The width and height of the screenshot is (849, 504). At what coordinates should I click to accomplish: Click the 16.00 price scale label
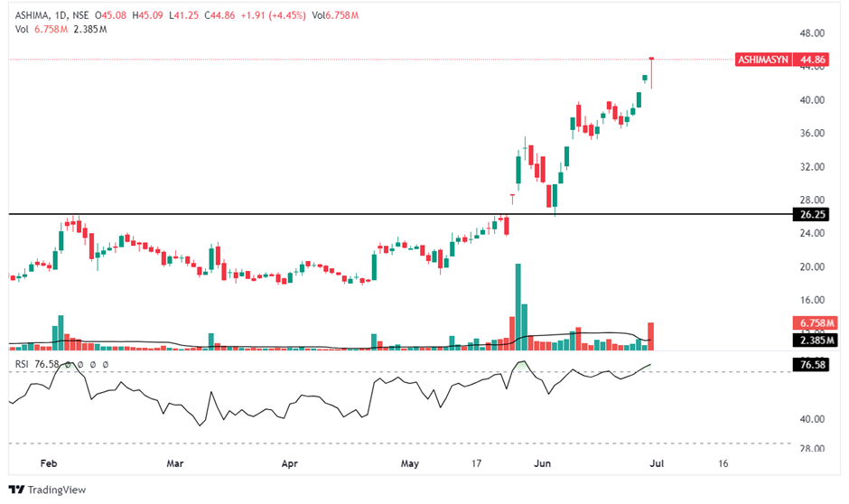pyautogui.click(x=815, y=300)
